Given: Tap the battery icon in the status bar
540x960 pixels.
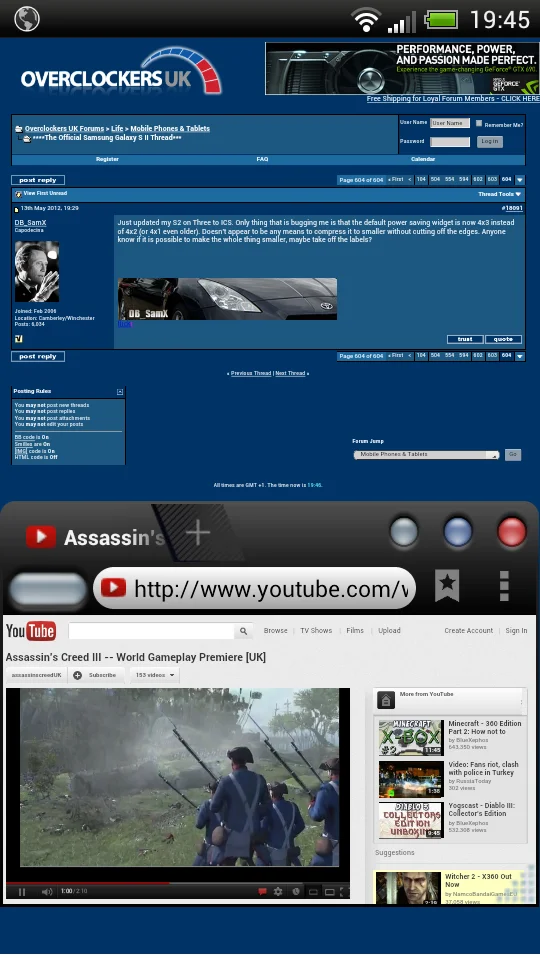Looking at the screenshot, I should coord(441,20).
